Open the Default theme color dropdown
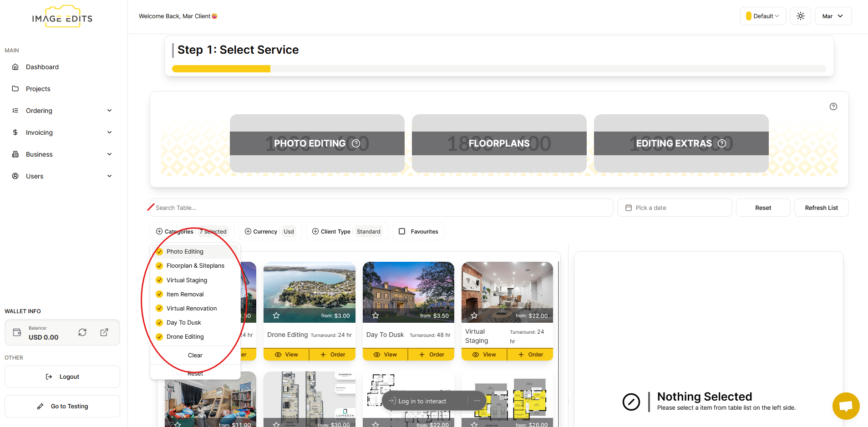 tap(763, 16)
